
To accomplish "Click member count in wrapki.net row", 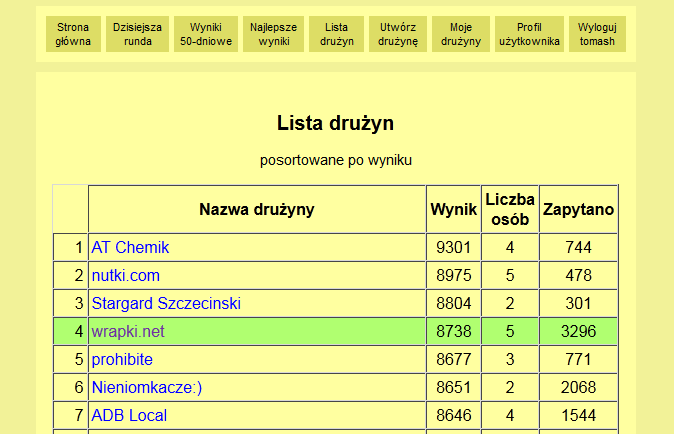I will (x=510, y=331).
